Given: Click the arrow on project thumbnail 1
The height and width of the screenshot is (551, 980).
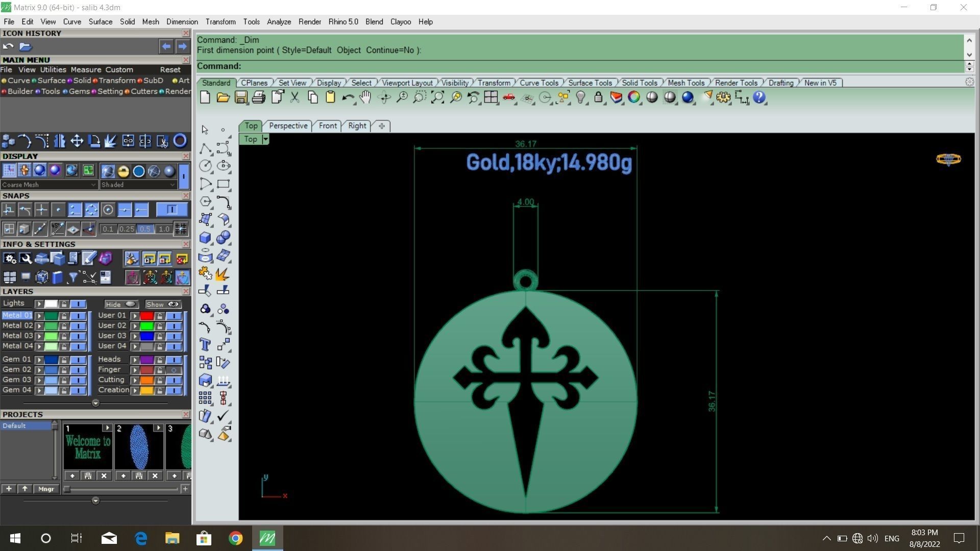Looking at the screenshot, I should [x=107, y=428].
